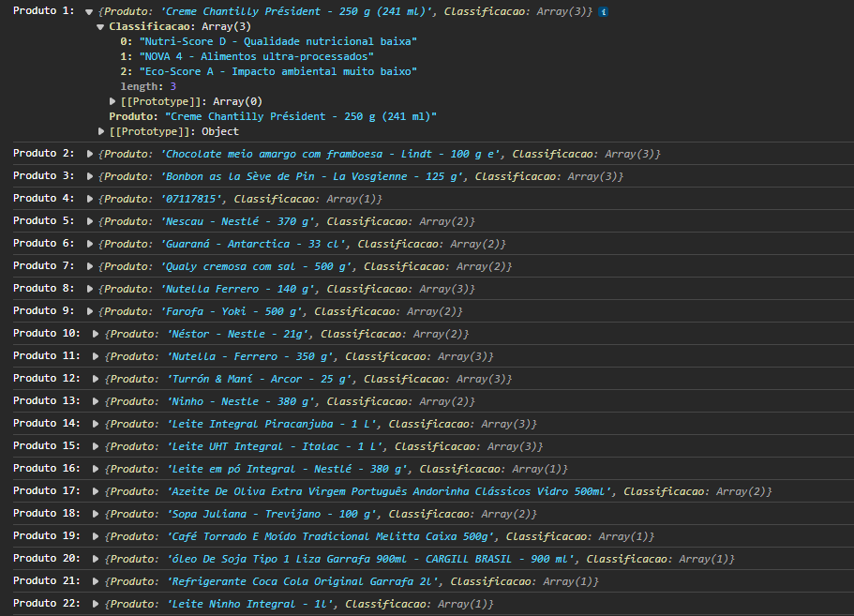The height and width of the screenshot is (616, 854).
Task: Expand Produto 10 Néstor Nestle object
Action: [x=96, y=334]
